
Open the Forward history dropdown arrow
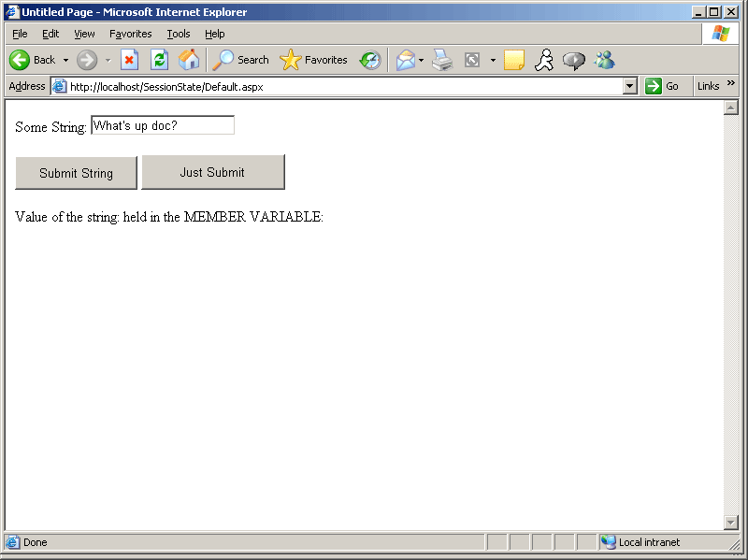(x=108, y=61)
